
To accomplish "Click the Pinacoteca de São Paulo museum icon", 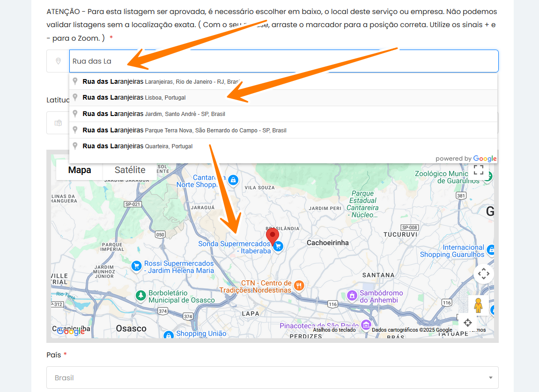I will click(x=367, y=324).
